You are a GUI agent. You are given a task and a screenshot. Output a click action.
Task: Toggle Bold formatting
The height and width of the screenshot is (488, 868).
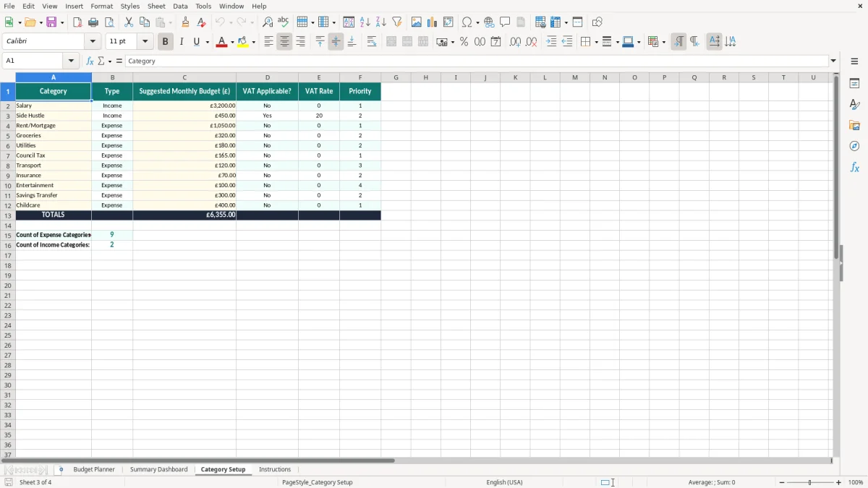165,42
